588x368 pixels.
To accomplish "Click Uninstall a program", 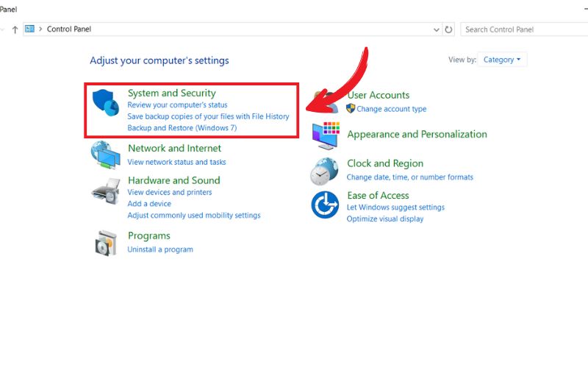I will pos(160,250).
